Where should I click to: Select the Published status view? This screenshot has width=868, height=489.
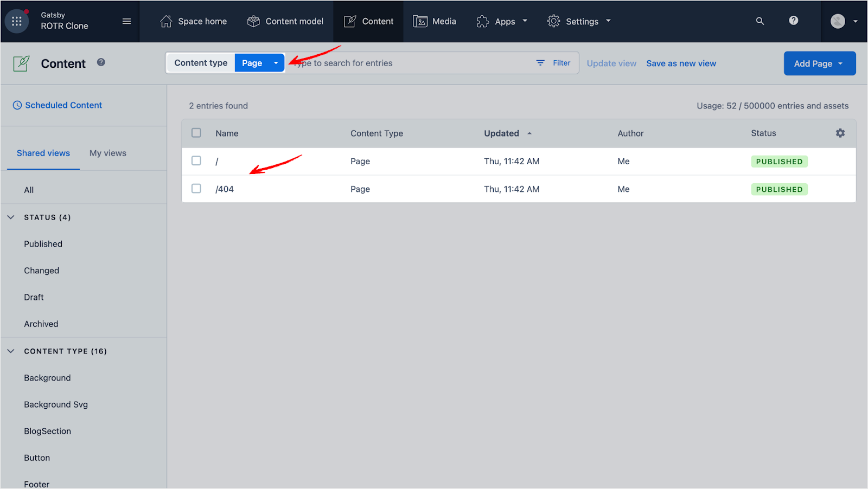pos(43,244)
